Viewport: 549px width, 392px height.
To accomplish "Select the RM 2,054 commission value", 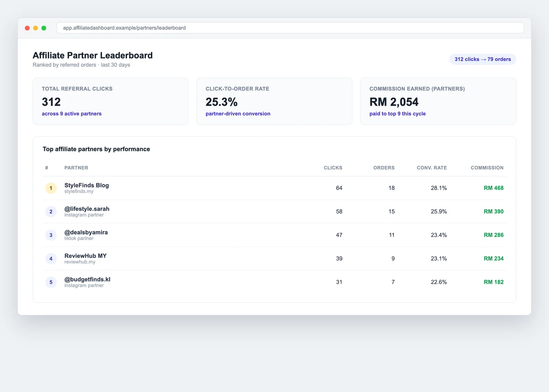I will point(394,102).
